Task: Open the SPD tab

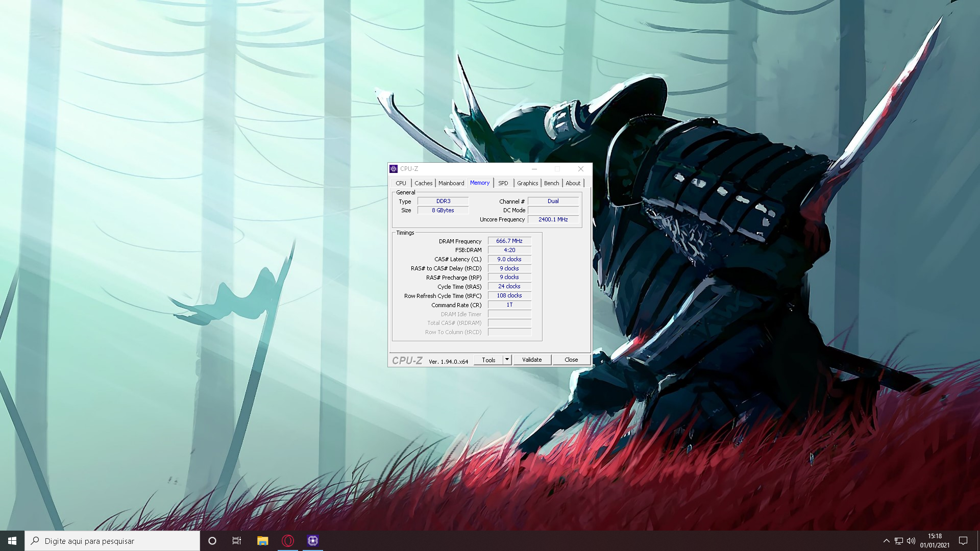Action: pyautogui.click(x=503, y=183)
